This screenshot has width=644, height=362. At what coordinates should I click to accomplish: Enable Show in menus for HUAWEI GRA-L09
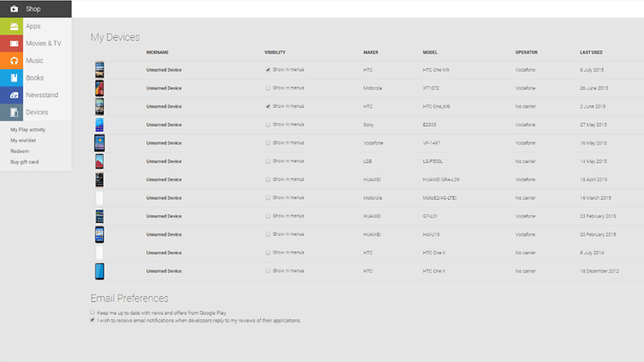coord(268,179)
